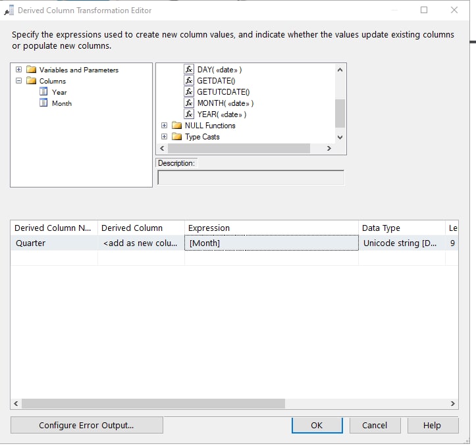Select the GETDATE() function

pyautogui.click(x=216, y=81)
